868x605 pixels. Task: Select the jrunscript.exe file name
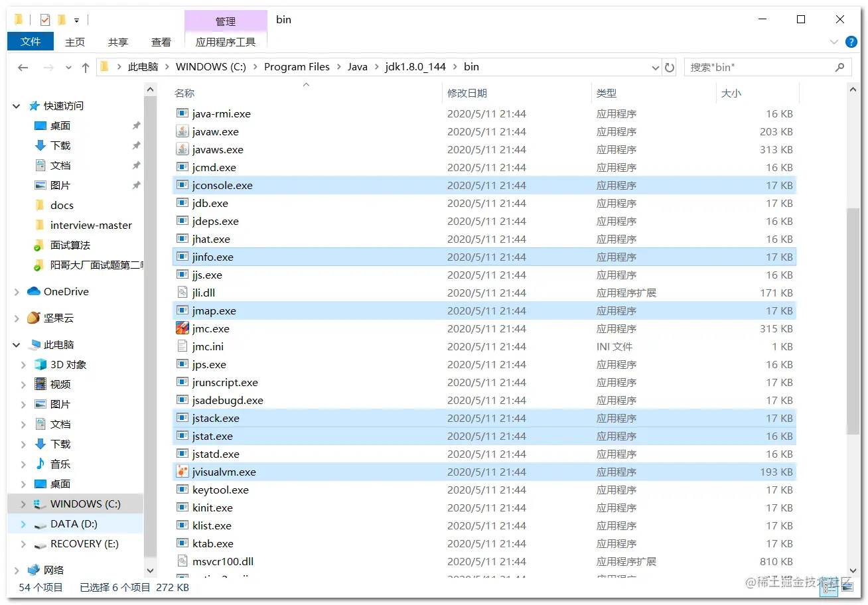click(225, 383)
